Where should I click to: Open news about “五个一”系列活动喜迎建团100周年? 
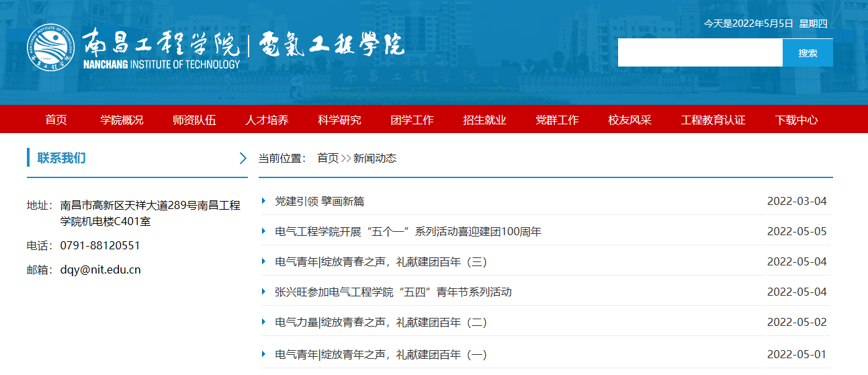[408, 232]
